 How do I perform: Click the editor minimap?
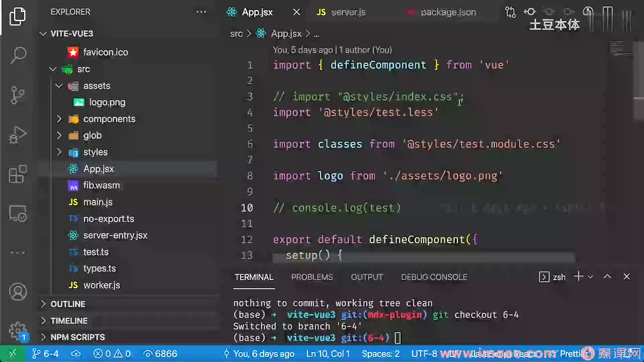coord(622,49)
